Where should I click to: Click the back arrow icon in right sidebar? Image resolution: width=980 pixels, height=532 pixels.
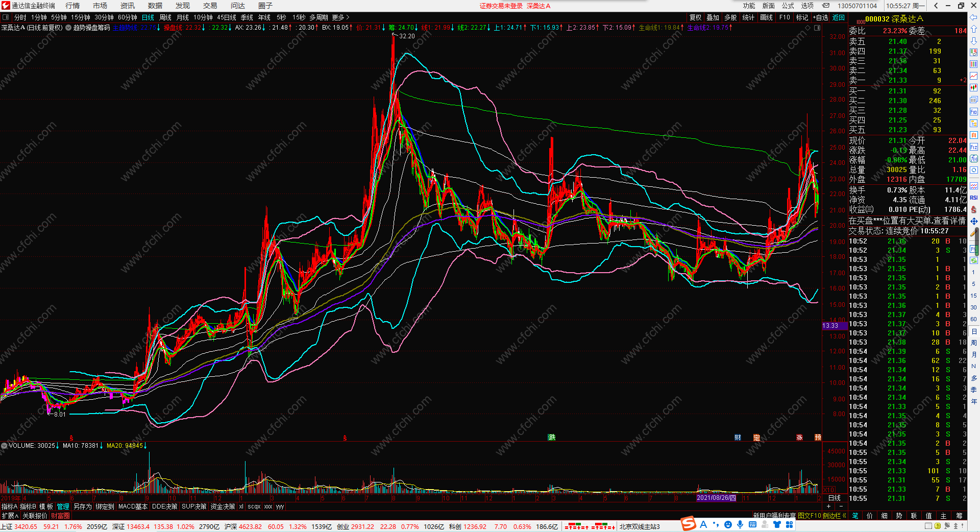[974, 17]
